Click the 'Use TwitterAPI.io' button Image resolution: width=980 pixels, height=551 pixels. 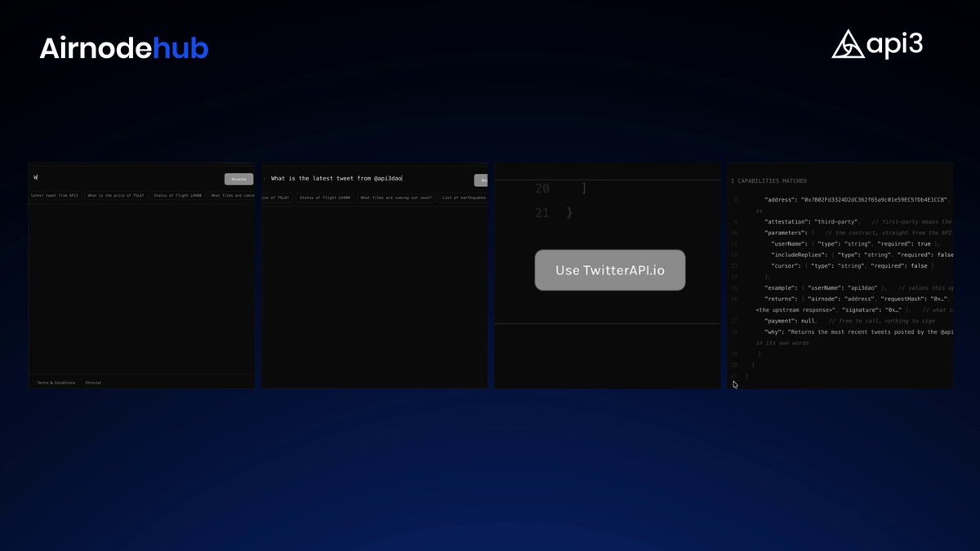pos(610,270)
